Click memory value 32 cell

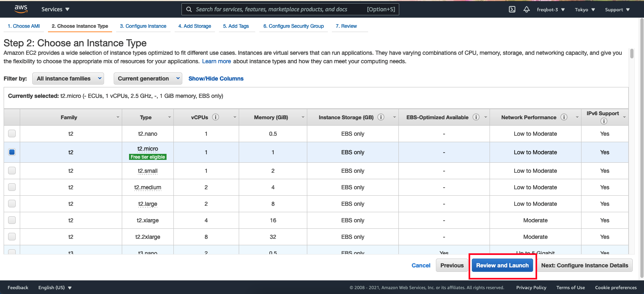coord(273,237)
